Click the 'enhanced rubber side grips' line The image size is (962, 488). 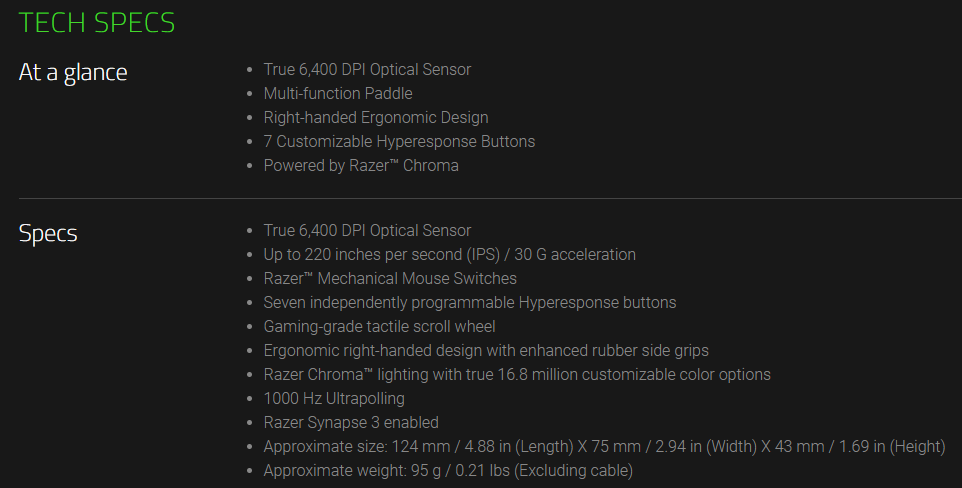coord(486,351)
